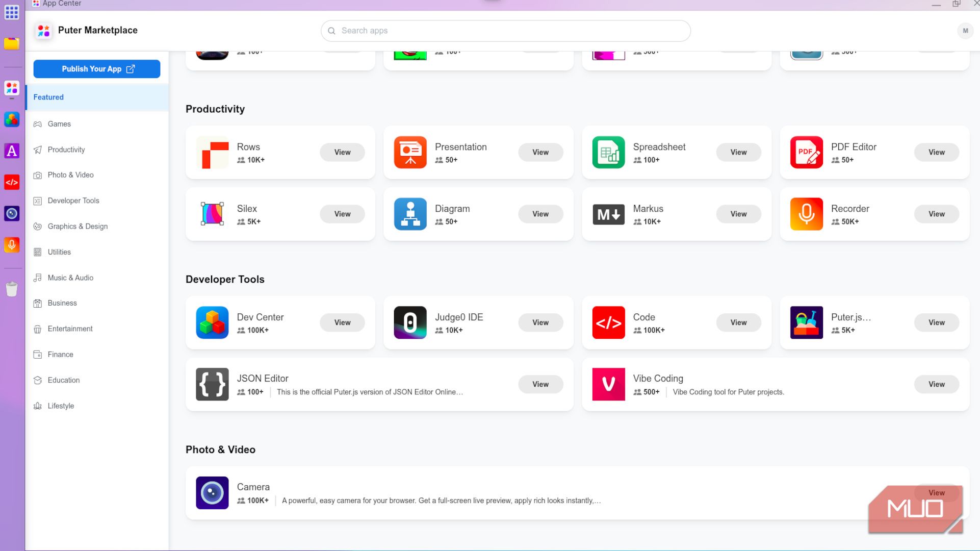980x551 pixels.
Task: Open the Games category
Action: (97, 124)
